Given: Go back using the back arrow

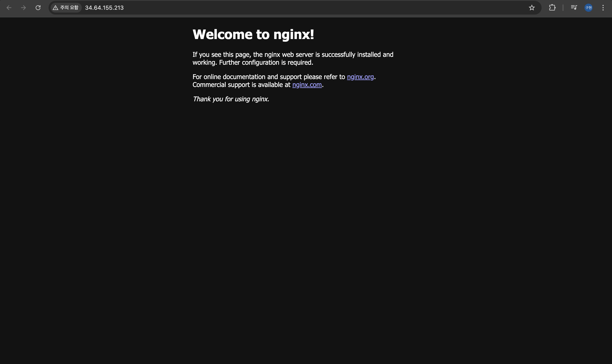Looking at the screenshot, I should tap(9, 8).
